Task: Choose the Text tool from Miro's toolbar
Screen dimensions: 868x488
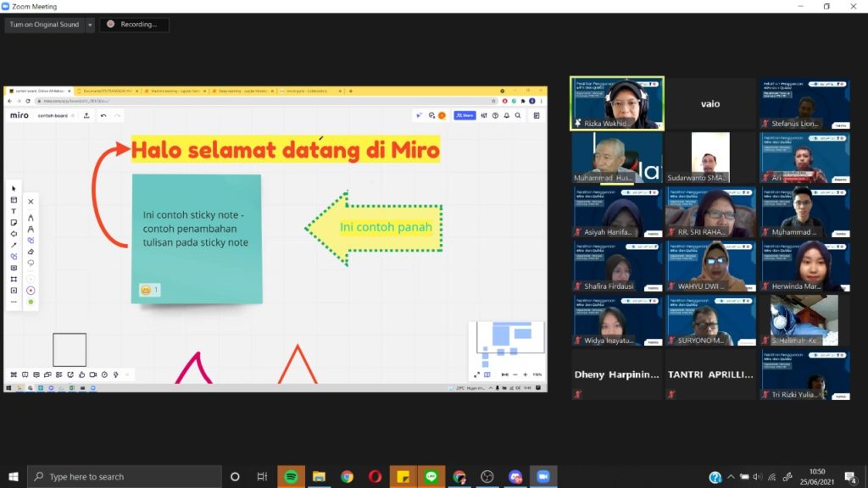Action: tap(13, 208)
